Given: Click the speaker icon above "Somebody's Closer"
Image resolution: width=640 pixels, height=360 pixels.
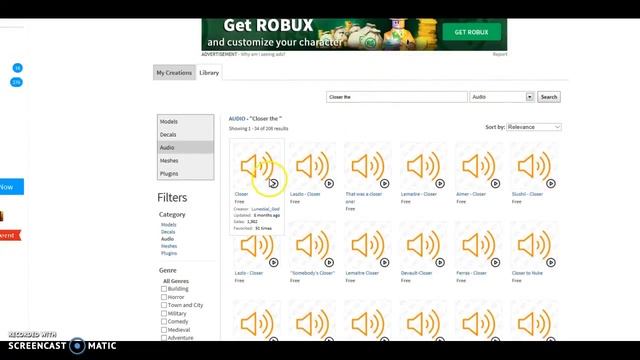Looking at the screenshot, I should 312,245.
